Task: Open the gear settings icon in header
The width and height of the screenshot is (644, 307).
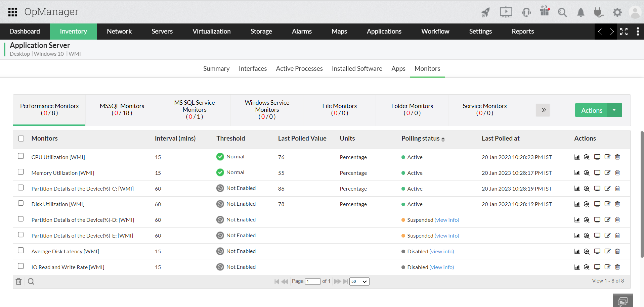Action: tap(617, 12)
